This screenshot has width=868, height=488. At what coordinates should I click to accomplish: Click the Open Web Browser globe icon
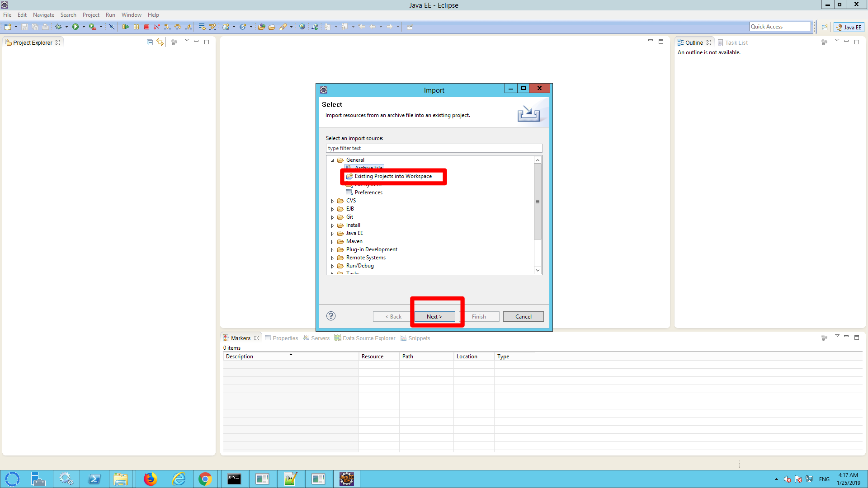[302, 27]
